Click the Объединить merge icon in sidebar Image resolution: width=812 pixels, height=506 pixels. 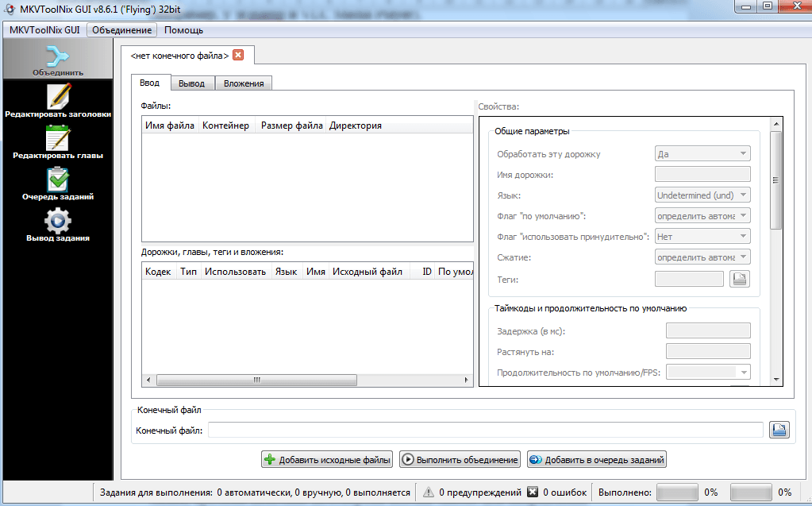(58, 56)
